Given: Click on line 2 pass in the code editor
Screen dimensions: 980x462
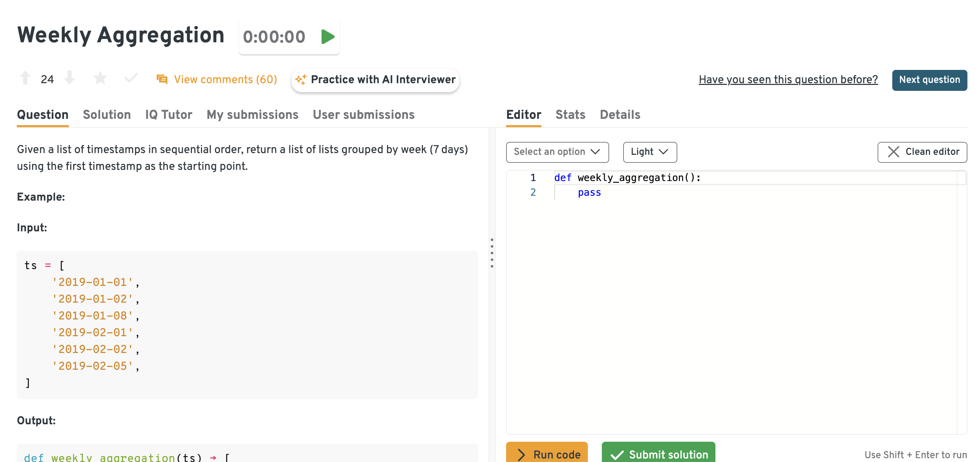Looking at the screenshot, I should [589, 193].
